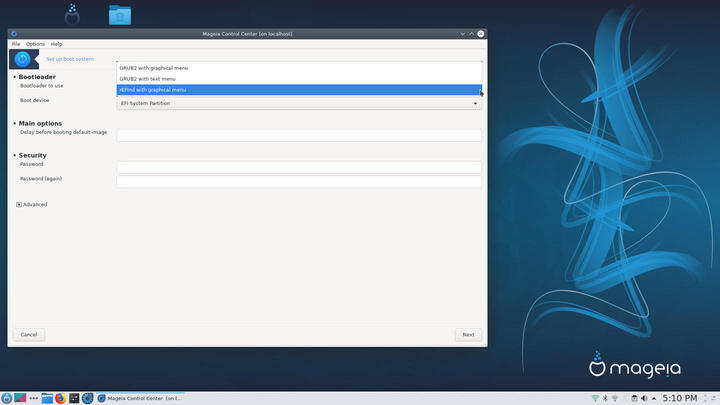Image resolution: width=720 pixels, height=405 pixels.
Task: Click the Set up boot system link
Action: coord(70,59)
